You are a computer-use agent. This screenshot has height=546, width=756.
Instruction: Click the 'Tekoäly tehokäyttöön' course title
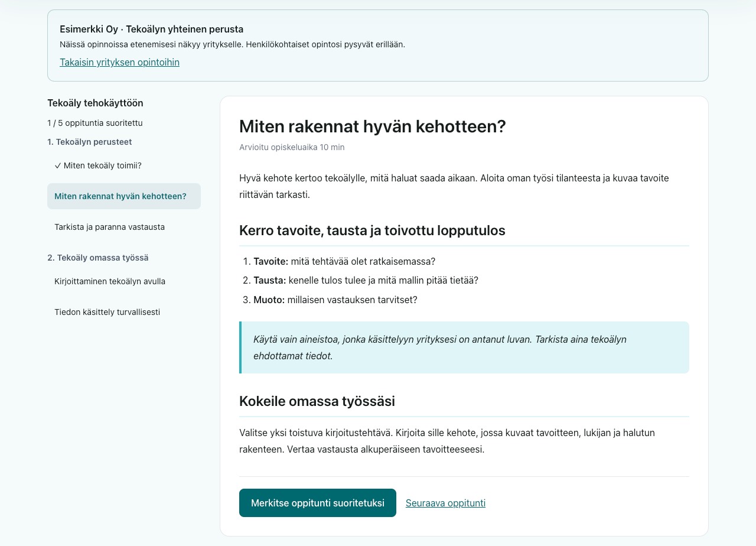click(x=95, y=103)
